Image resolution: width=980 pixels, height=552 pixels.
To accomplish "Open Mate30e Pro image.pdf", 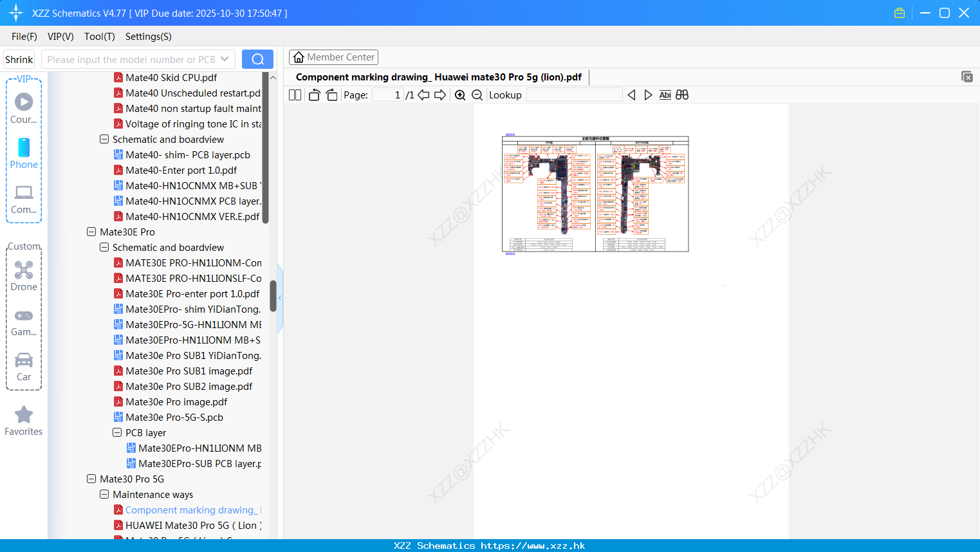I will tap(171, 401).
